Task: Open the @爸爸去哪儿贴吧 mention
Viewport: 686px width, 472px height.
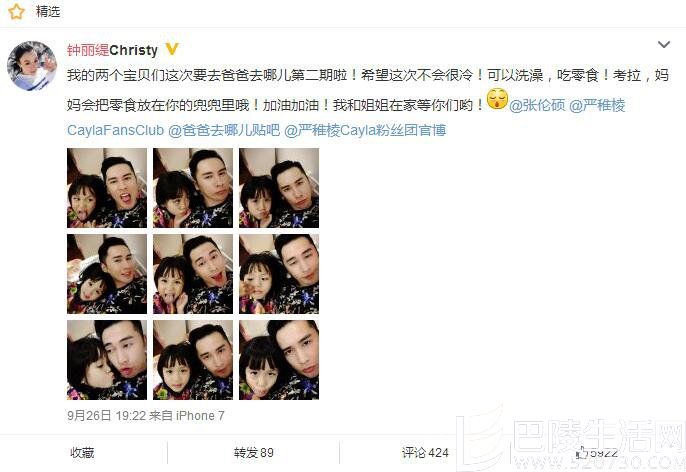Action: click(224, 130)
